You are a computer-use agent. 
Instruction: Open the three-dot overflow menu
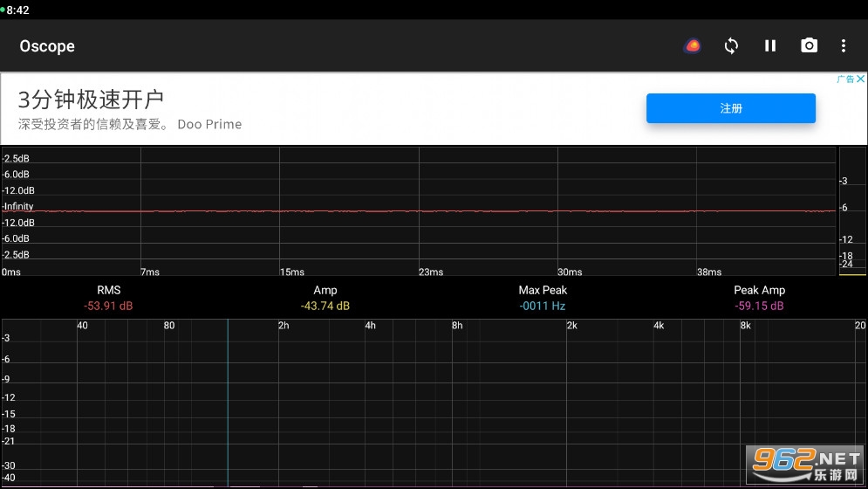tap(843, 45)
